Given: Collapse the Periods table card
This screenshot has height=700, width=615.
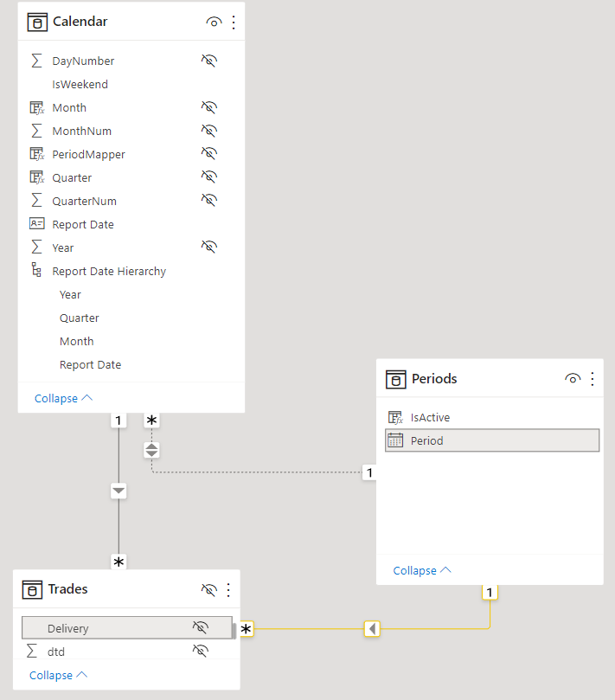Looking at the screenshot, I should click(x=422, y=570).
